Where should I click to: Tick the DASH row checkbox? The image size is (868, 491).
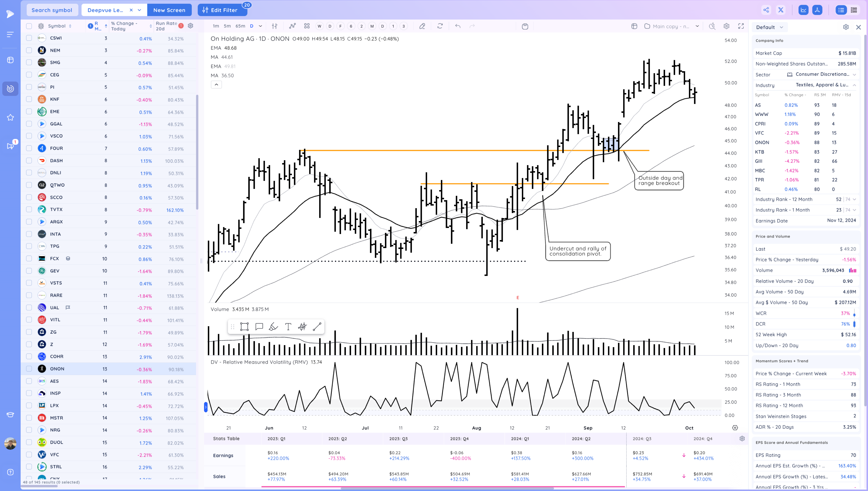(29, 161)
